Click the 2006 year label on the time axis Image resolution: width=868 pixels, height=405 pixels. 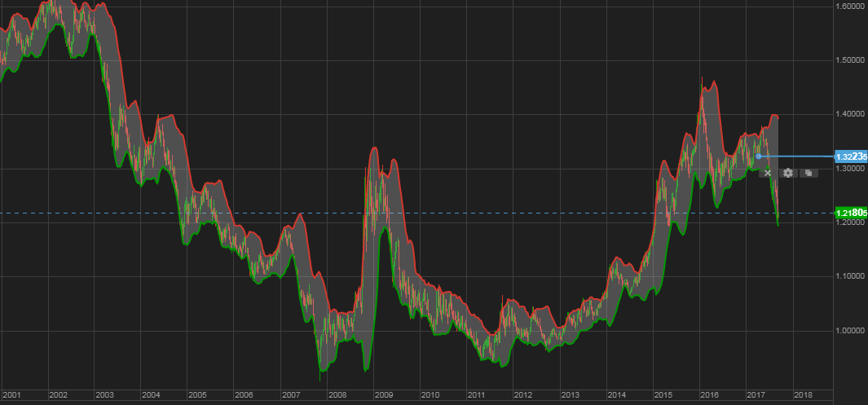244,395
